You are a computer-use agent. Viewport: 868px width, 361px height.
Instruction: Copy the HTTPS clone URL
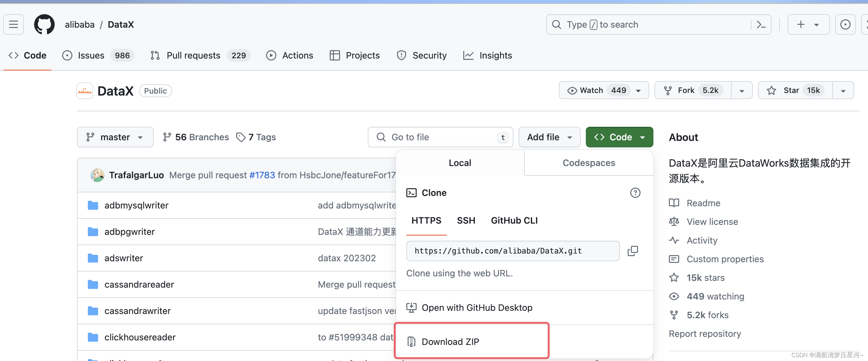coord(633,251)
